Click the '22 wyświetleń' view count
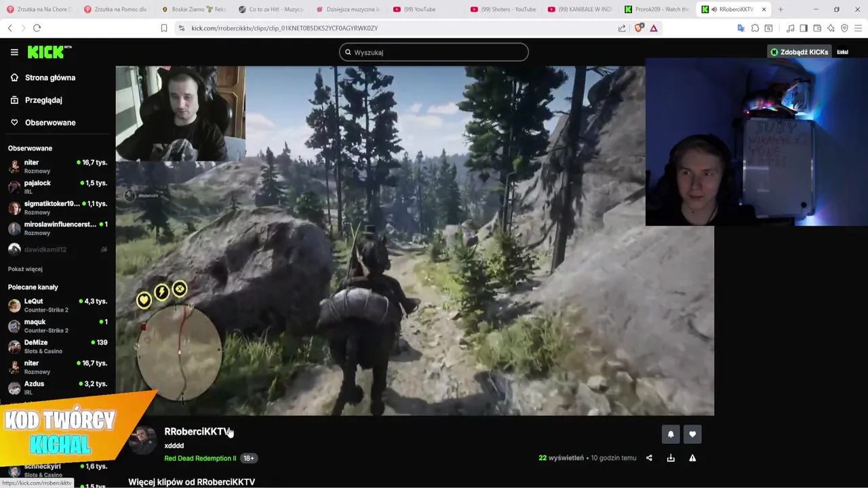The width and height of the screenshot is (868, 488). [561, 458]
